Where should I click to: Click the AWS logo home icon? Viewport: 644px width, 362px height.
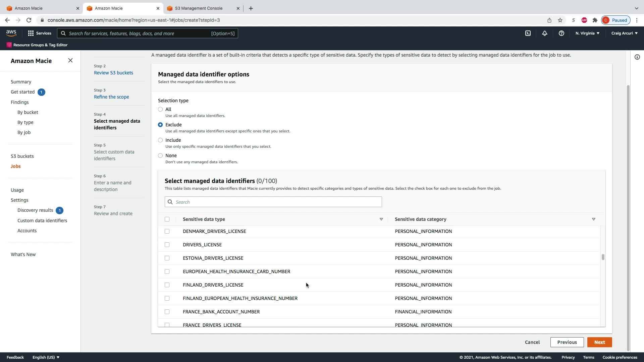(x=11, y=33)
